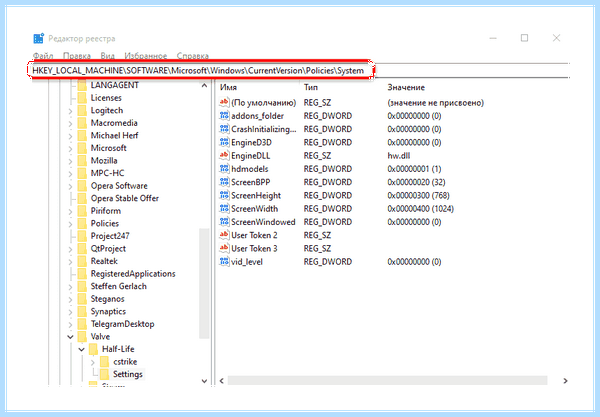Select the Michael Herf folder icon
Image resolution: width=600 pixels, height=417 pixels.
(82, 135)
